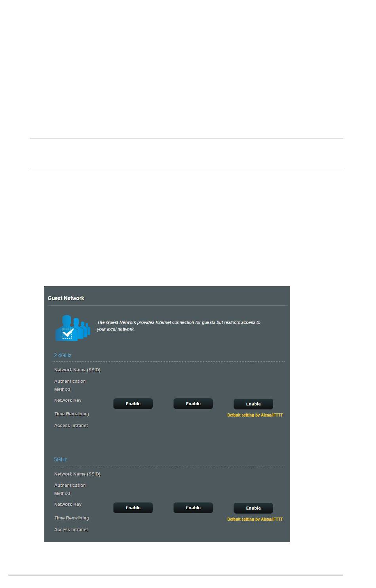The image size is (376, 588).
Task: Select the "2.4GHz" section heading
Action: coord(63,355)
